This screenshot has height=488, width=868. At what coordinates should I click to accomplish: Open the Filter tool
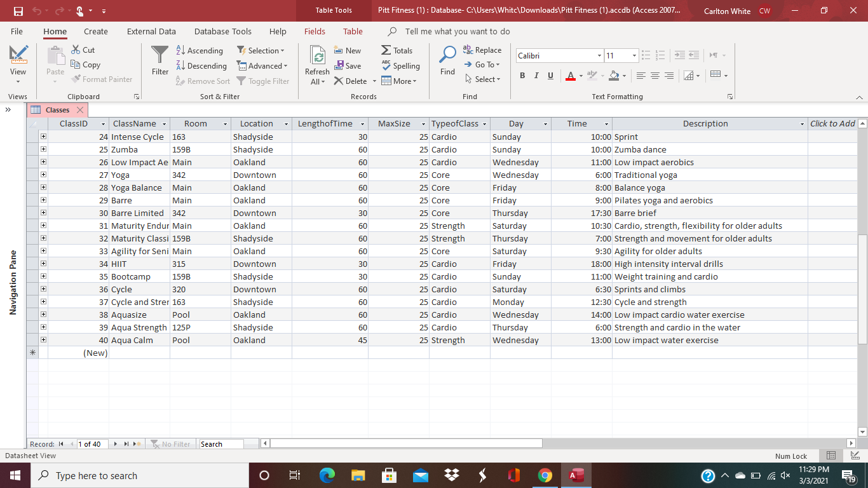(x=159, y=60)
